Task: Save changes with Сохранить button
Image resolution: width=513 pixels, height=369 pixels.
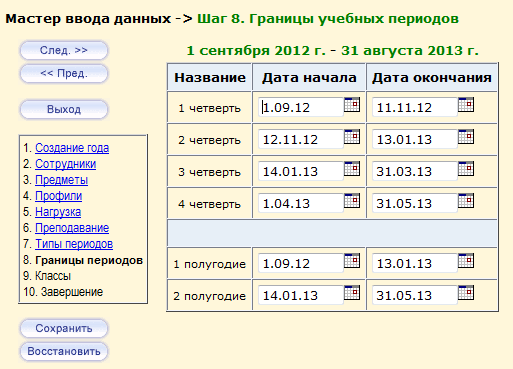Action: click(64, 328)
